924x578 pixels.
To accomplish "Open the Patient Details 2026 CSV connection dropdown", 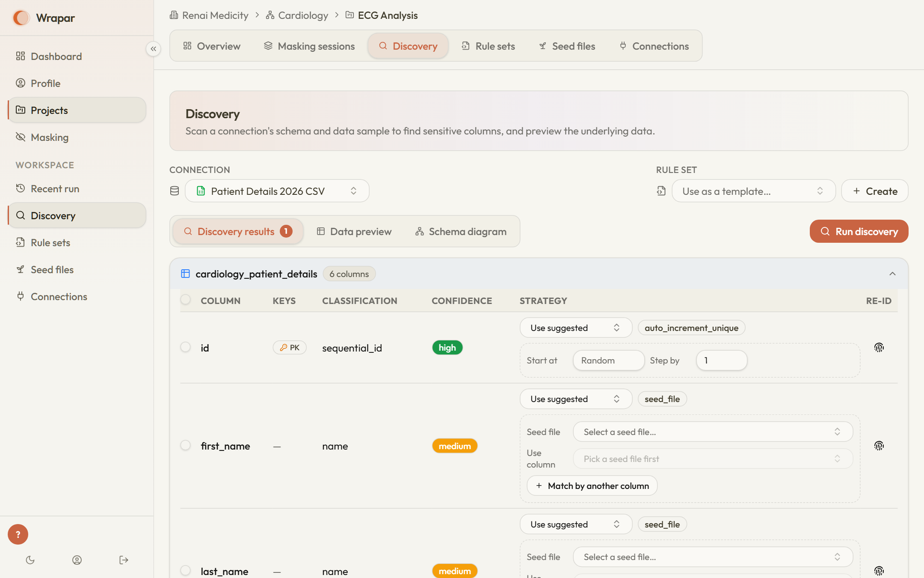I will pos(277,191).
